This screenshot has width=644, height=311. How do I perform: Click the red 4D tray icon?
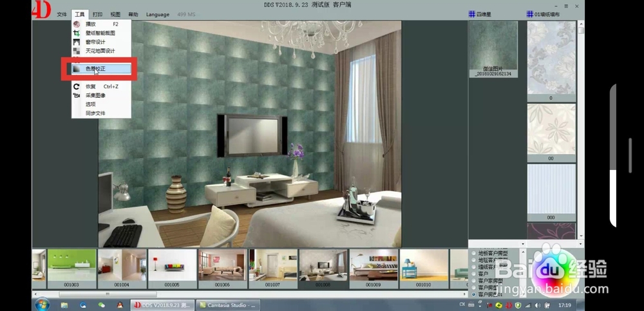tap(509, 305)
